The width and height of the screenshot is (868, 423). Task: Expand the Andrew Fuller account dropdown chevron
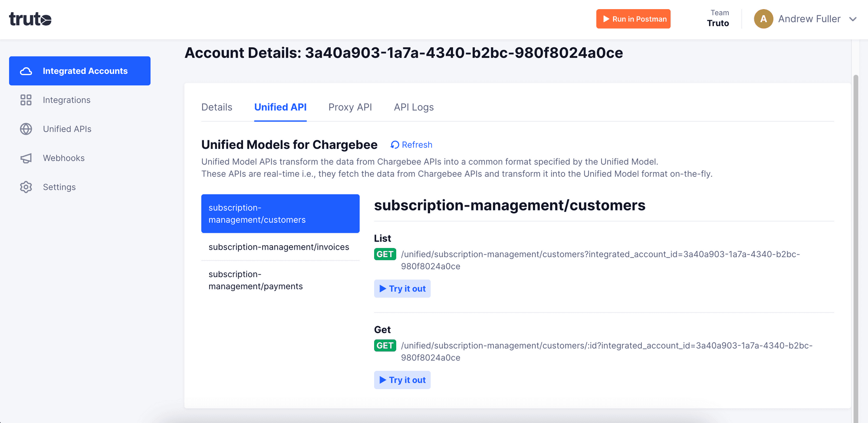[853, 19]
